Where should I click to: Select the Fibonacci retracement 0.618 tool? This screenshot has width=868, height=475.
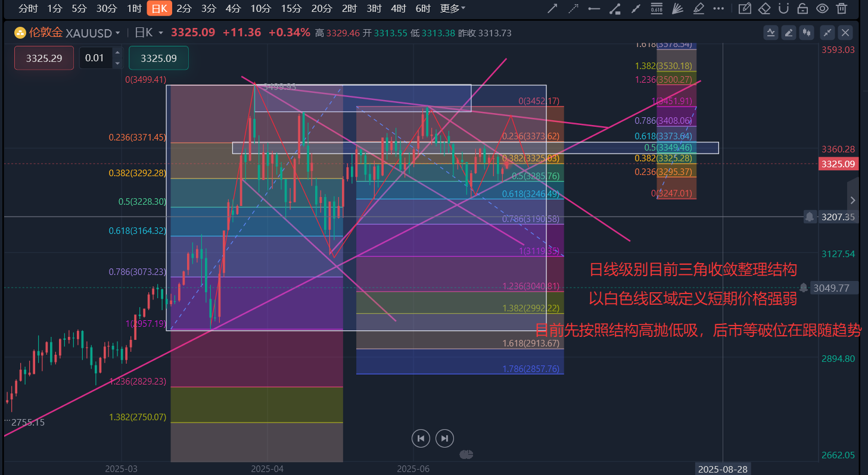point(657,8)
